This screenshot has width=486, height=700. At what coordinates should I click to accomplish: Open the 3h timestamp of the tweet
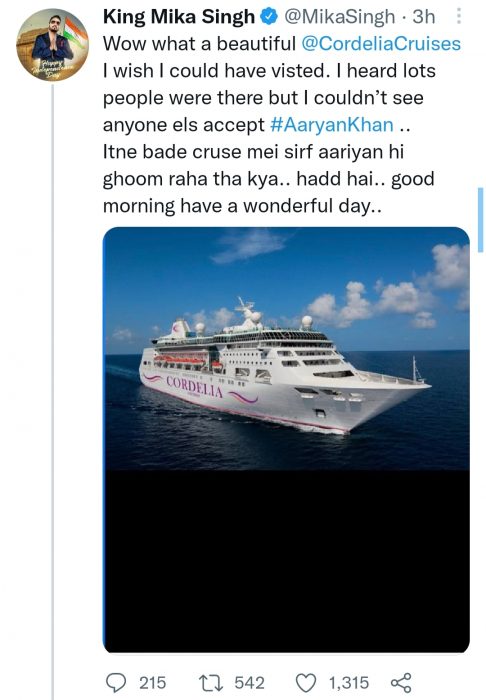(424, 17)
